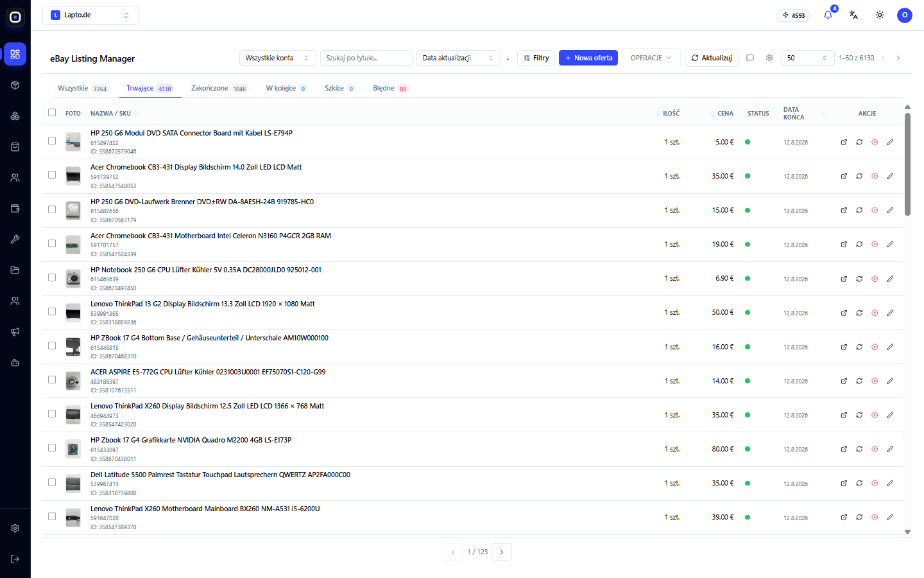This screenshot has height=578, width=924.
Task: Check the HP 250 G6 DVD-Laufwerk row
Action: [x=52, y=209]
